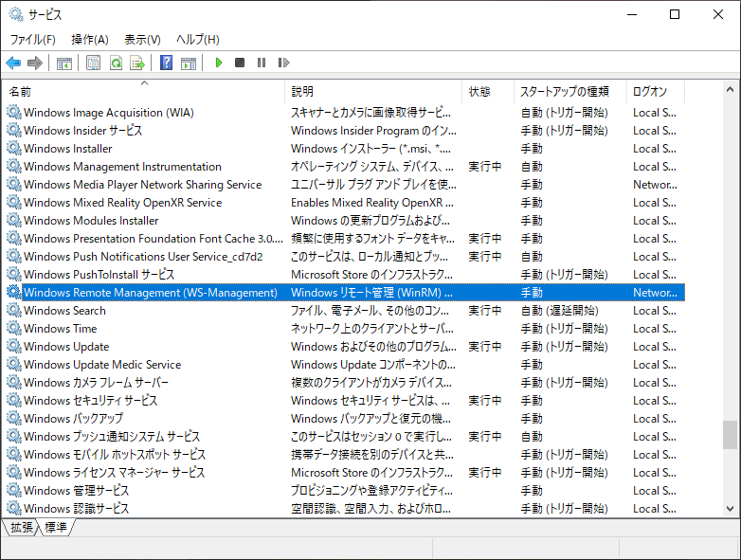Click gear icon of Windows 管理サービス row
Image resolution: width=741 pixels, height=560 pixels.
[x=14, y=490]
